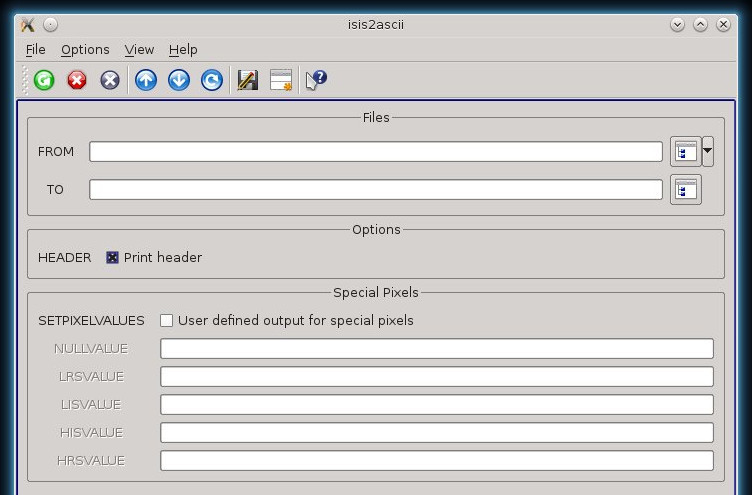Open the View menu
Screen dimensions: 752x495
pos(139,49)
